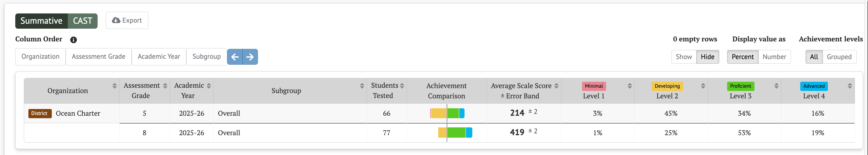The width and height of the screenshot is (868, 155).
Task: Sort by Students Tested column arrows
Action: tap(402, 86)
